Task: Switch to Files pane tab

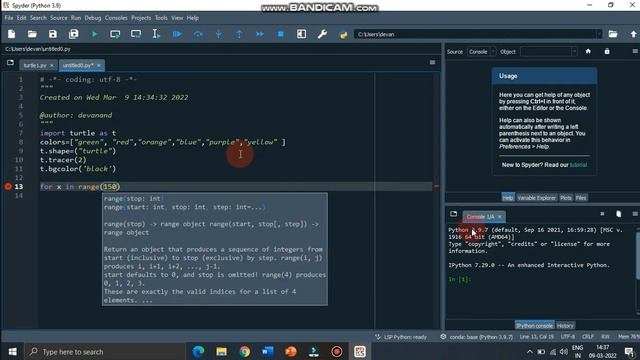Action: [x=581, y=198]
